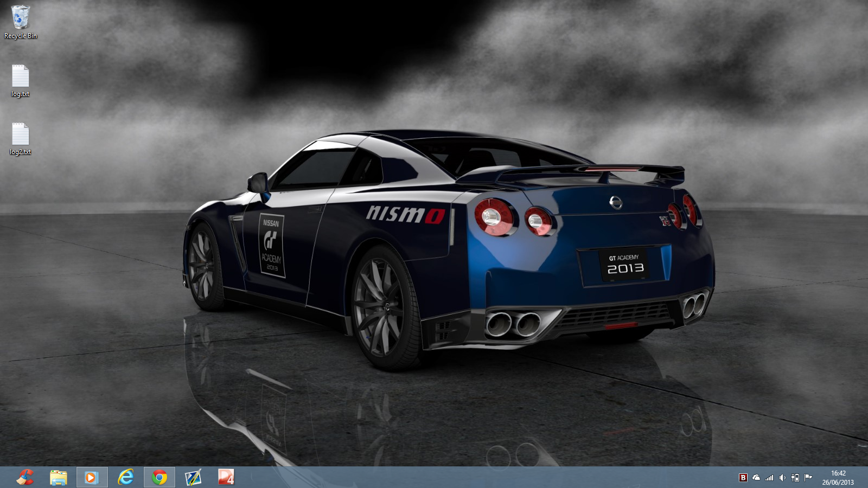Open the volume speaker tray icon
This screenshot has width=868, height=488.
click(782, 478)
